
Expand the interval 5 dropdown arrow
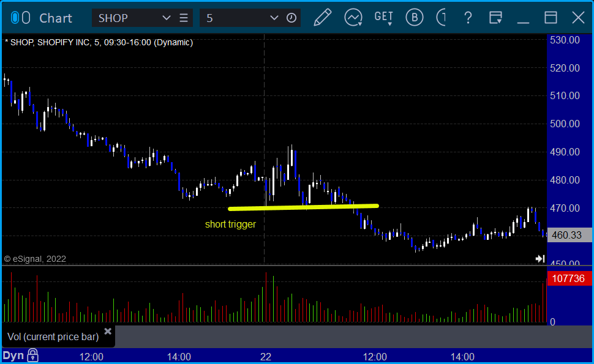pos(274,18)
